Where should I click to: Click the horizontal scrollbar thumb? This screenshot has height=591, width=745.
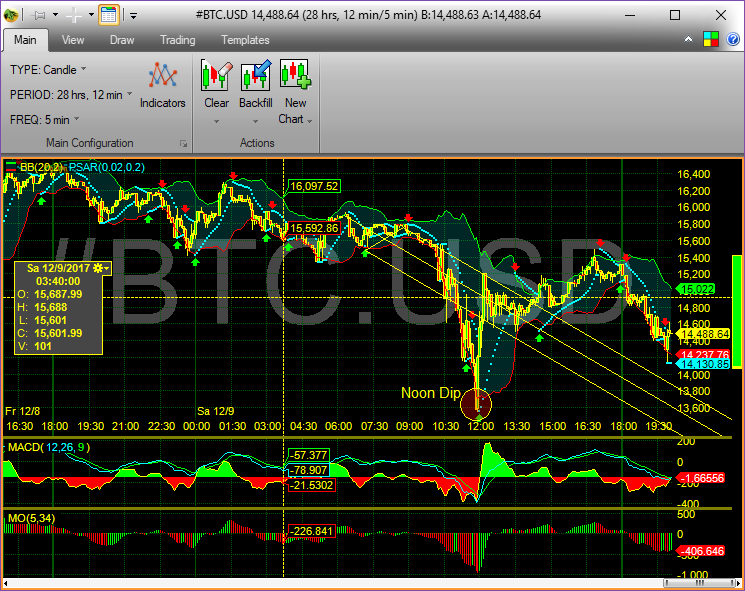698,583
